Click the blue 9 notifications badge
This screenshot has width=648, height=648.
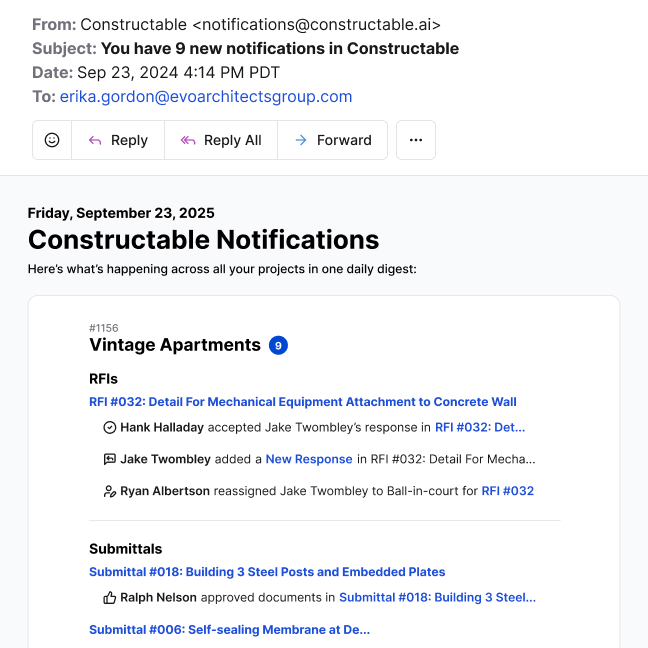point(279,345)
